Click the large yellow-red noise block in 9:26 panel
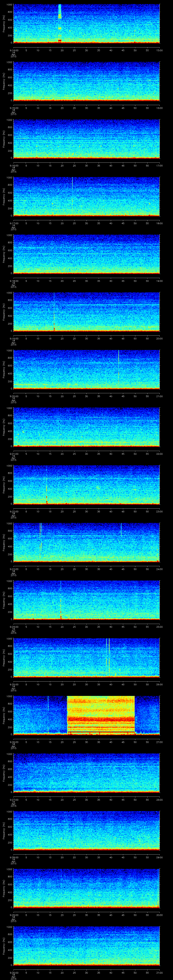 (x=101, y=715)
